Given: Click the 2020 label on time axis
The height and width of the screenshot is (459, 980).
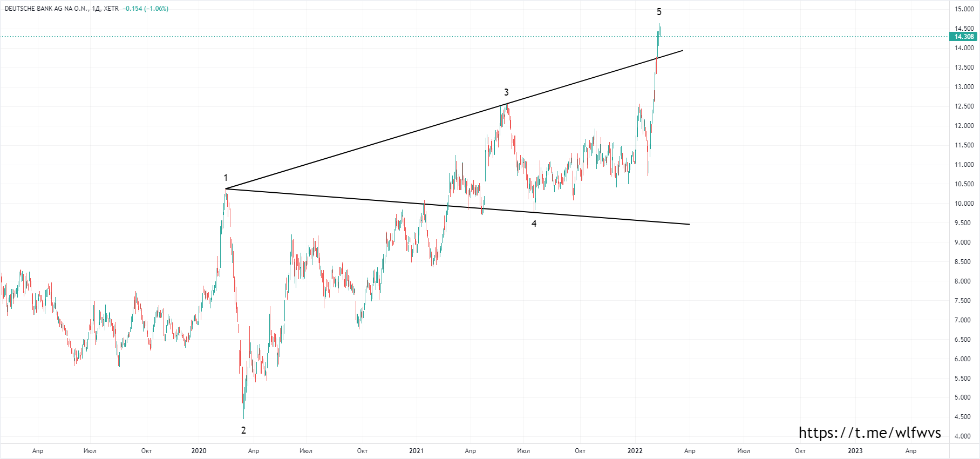Looking at the screenshot, I should pyautogui.click(x=199, y=451).
